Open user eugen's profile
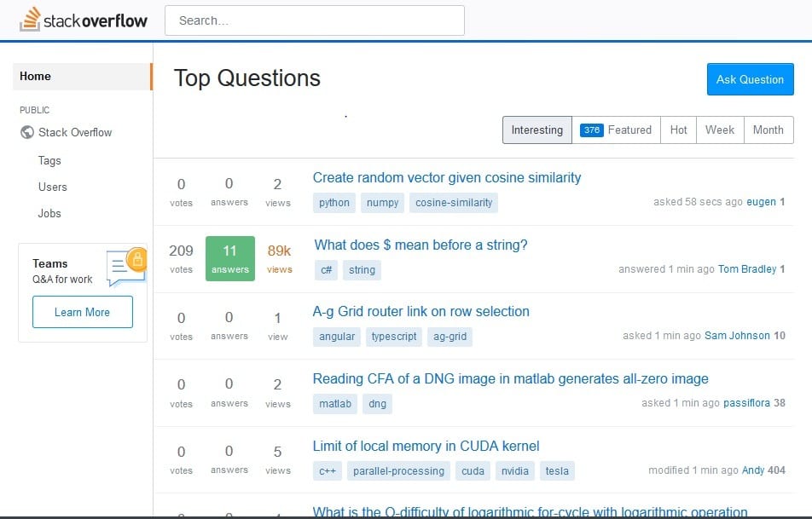The width and height of the screenshot is (812, 519). pyautogui.click(x=758, y=202)
